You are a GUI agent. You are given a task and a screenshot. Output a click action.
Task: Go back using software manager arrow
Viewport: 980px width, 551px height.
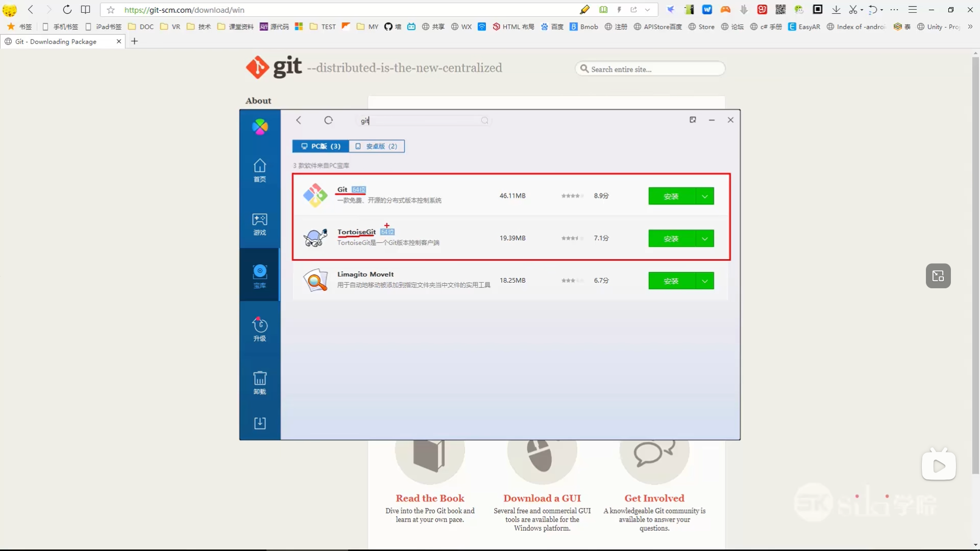point(299,120)
